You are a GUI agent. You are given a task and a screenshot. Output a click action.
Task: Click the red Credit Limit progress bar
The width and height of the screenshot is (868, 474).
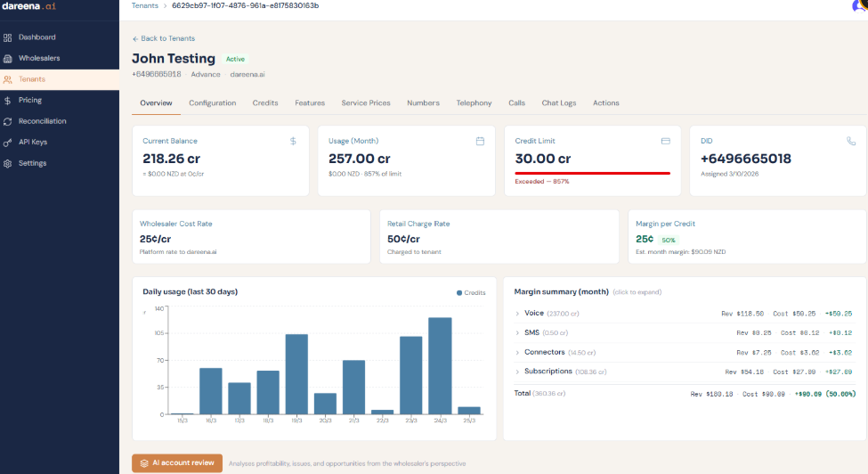tap(592, 173)
